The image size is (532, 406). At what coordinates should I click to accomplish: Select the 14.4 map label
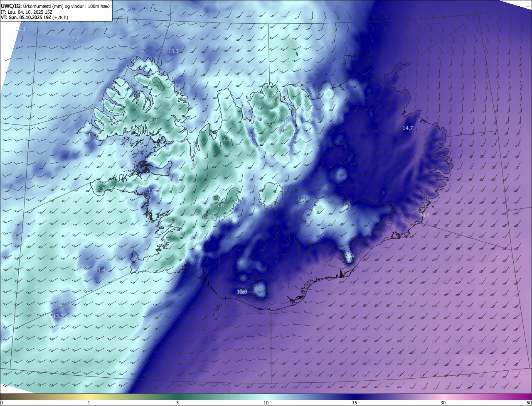click(x=349, y=257)
